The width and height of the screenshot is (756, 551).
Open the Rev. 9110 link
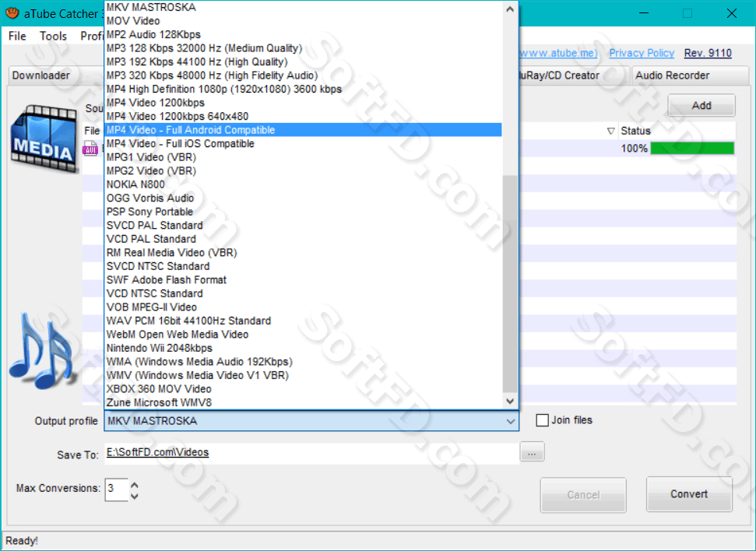[x=708, y=53]
